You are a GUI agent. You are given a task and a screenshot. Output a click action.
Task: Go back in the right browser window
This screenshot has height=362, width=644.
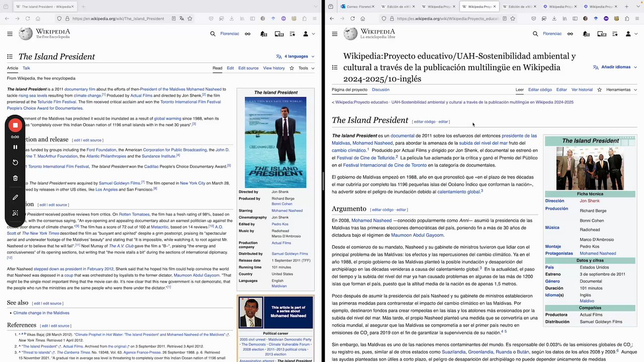pyautogui.click(x=332, y=19)
